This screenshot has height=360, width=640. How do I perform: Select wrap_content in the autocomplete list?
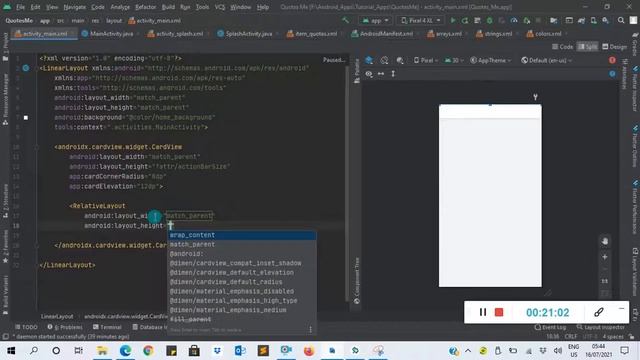tap(242, 235)
